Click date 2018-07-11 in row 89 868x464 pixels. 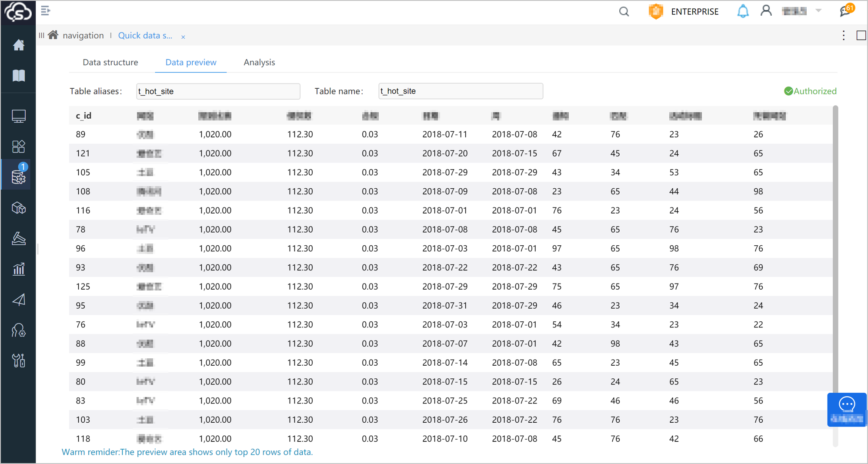tap(445, 134)
